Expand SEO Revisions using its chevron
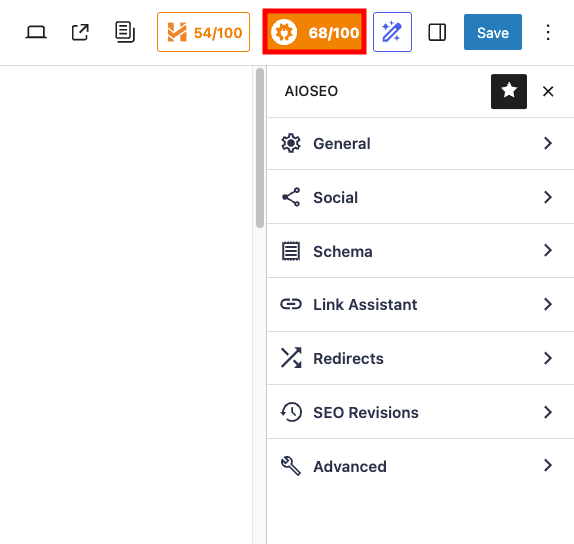Image resolution: width=574 pixels, height=544 pixels. tap(548, 412)
